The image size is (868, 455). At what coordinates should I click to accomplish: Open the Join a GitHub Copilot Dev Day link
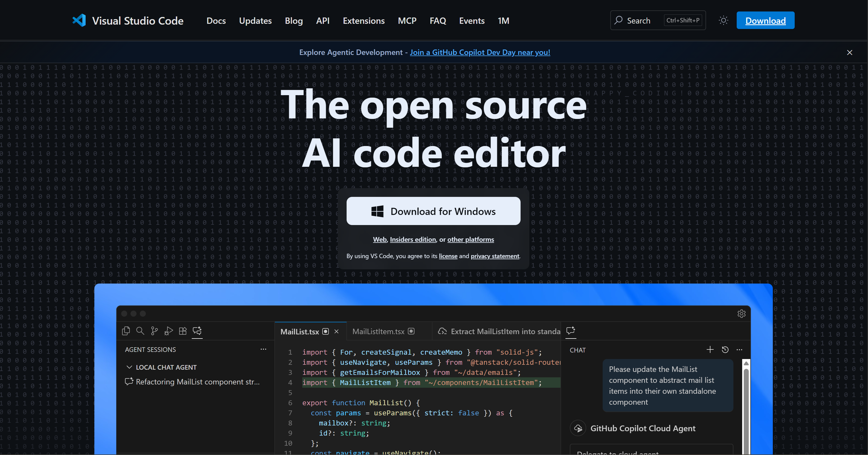[x=480, y=52]
